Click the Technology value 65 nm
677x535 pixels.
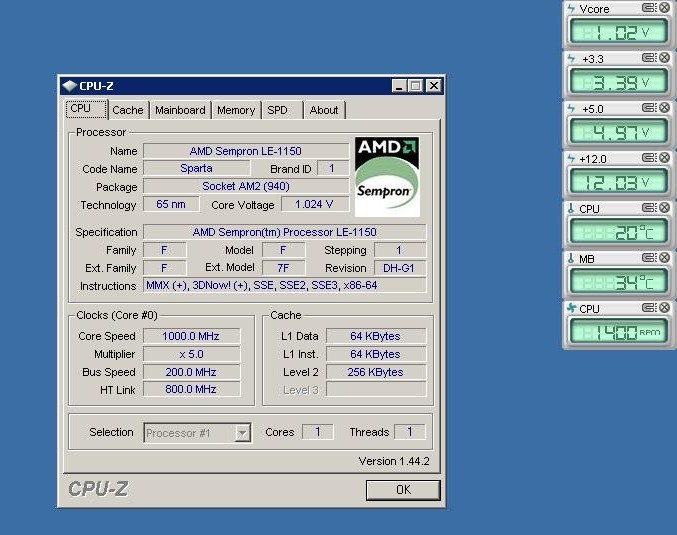pyautogui.click(x=171, y=204)
